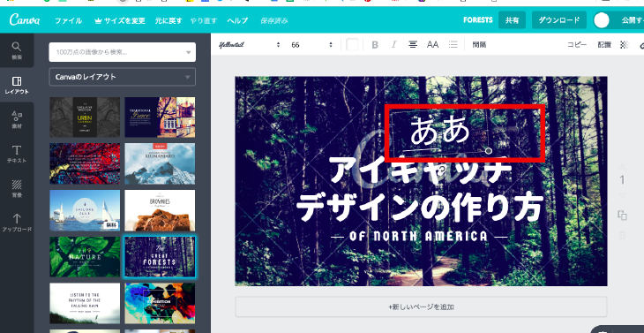Image resolution: width=644 pixels, height=333 pixels.
Task: Open the アップロード uploads sidebar tab
Action: tap(17, 223)
